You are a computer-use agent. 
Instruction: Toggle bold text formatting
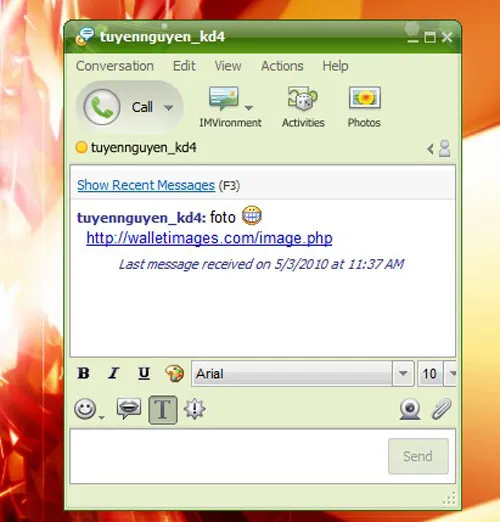click(x=83, y=373)
